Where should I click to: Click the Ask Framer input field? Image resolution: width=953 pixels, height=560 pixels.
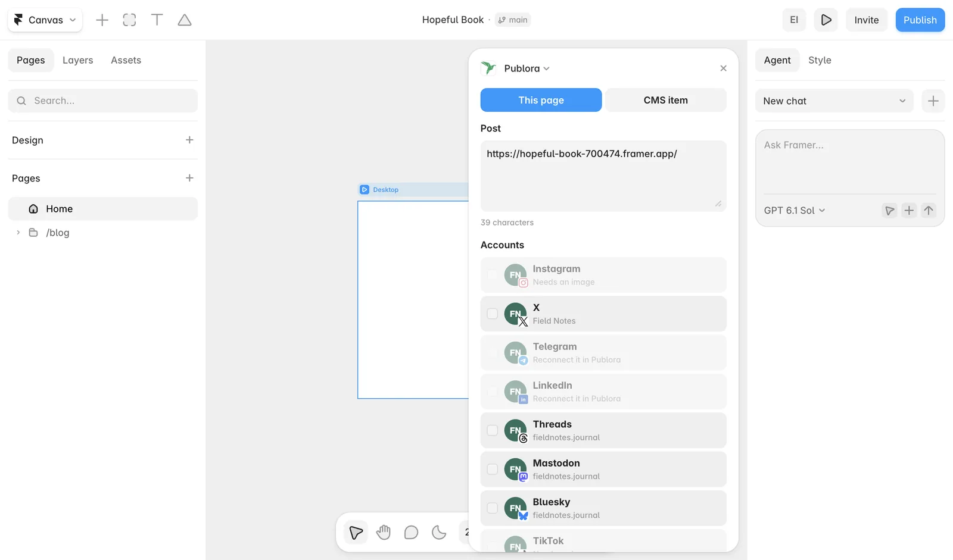(x=850, y=162)
